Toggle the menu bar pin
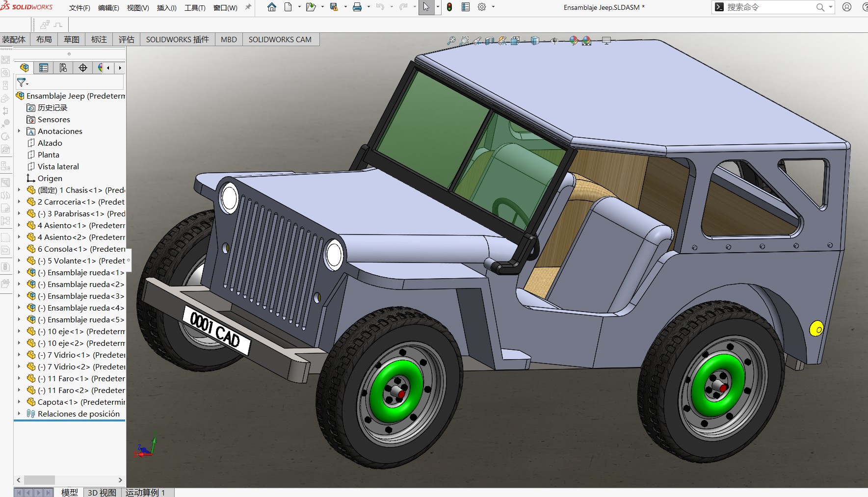 (248, 7)
